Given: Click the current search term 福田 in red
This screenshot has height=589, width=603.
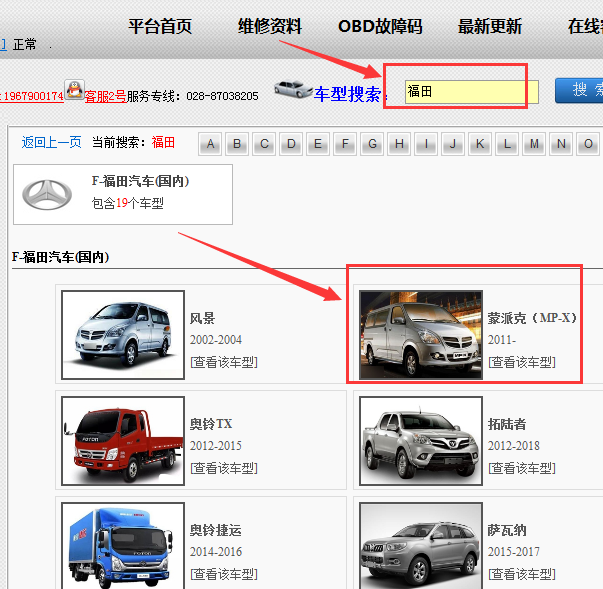Looking at the screenshot, I should click(163, 142).
